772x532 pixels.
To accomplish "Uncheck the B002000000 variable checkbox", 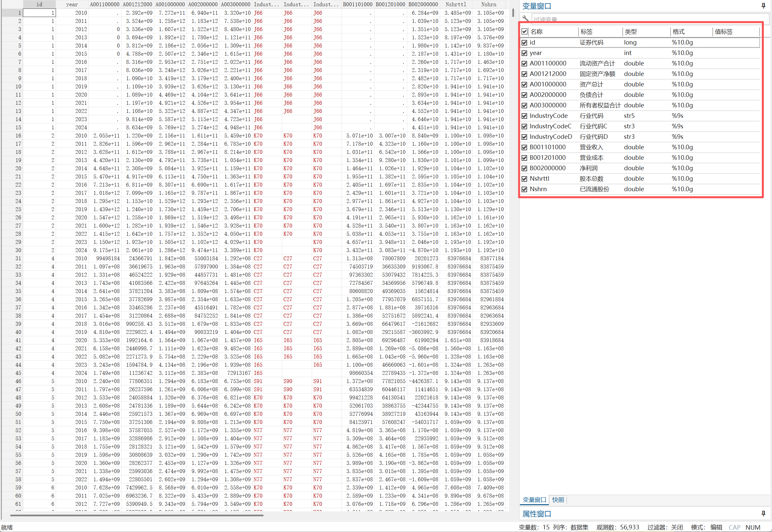I will (x=524, y=168).
